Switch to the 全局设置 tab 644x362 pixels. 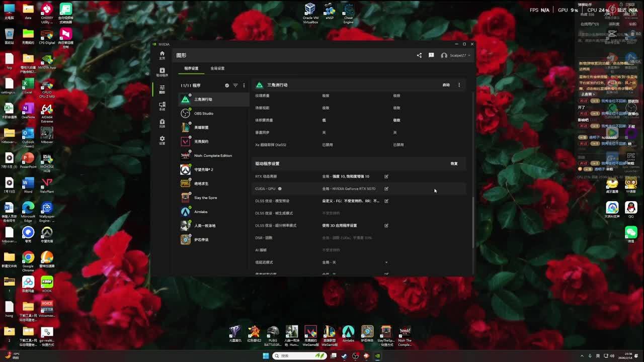[x=217, y=68]
